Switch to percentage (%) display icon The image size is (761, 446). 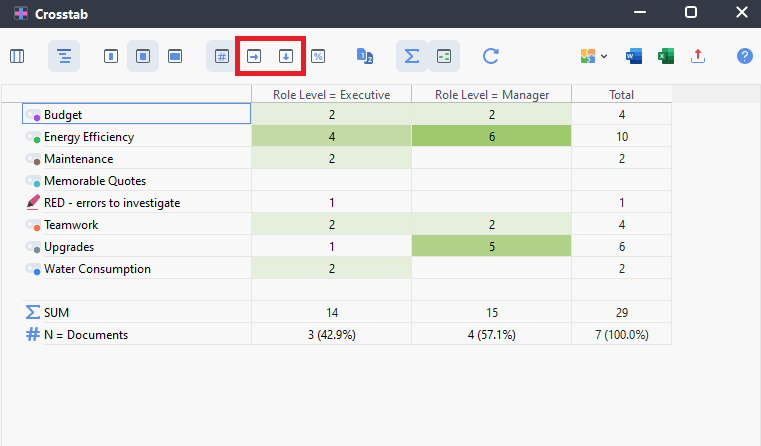318,56
